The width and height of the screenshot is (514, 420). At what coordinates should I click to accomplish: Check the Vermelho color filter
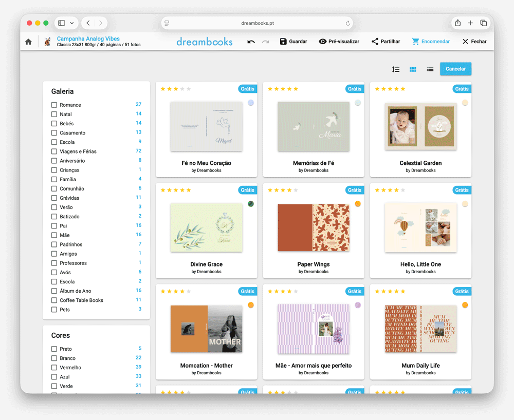click(x=54, y=368)
